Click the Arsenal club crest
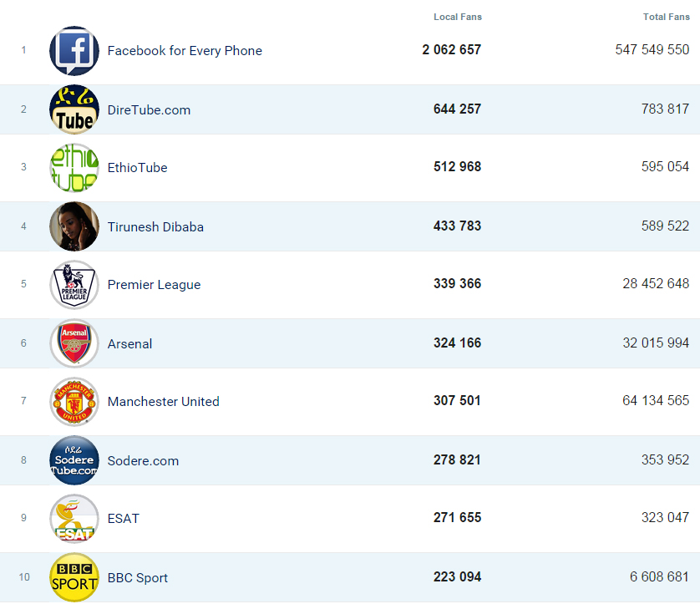700x604 pixels. click(74, 343)
